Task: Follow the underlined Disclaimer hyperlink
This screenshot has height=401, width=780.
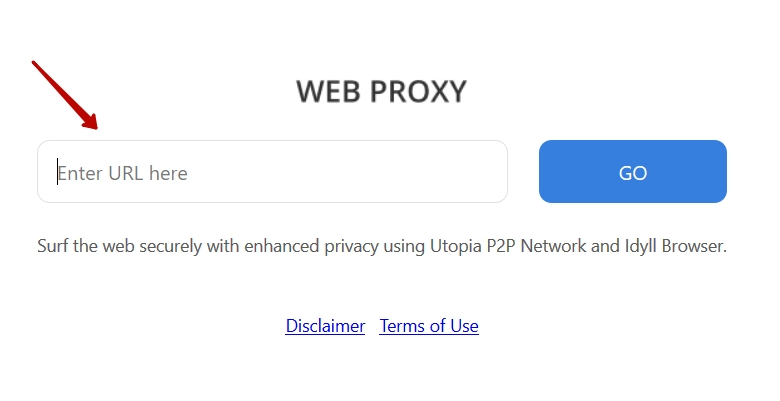Action: [325, 326]
